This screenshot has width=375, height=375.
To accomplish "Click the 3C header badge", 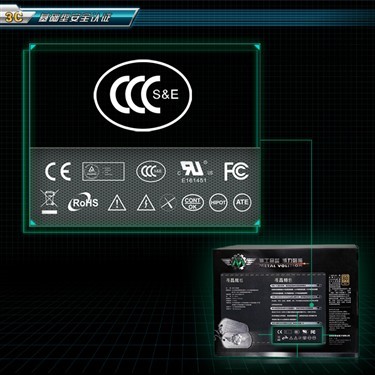I will point(13,17).
